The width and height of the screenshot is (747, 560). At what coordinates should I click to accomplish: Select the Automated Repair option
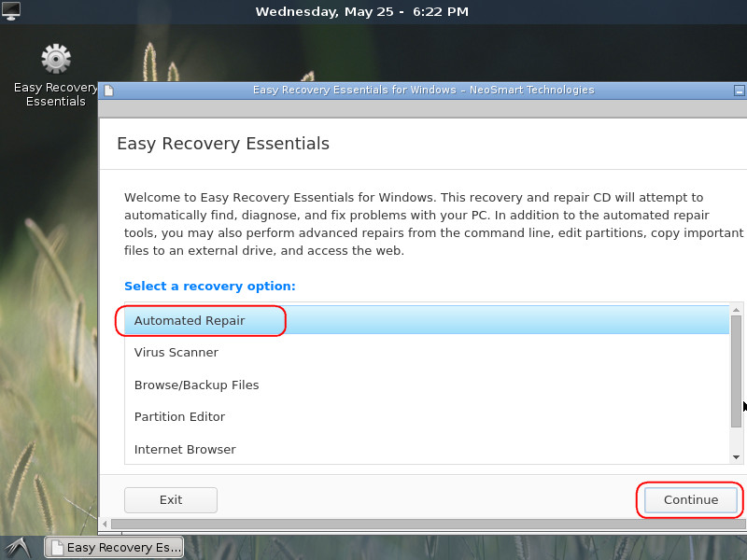[x=427, y=320]
